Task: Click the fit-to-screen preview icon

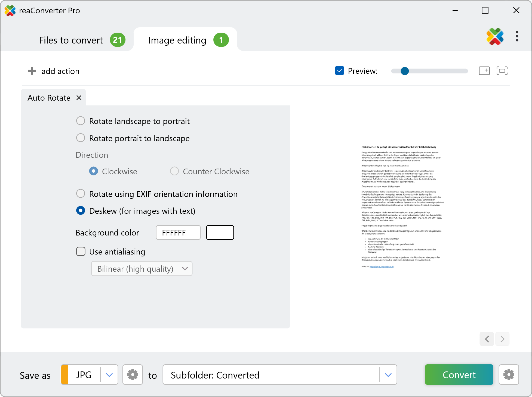Action: click(x=502, y=71)
